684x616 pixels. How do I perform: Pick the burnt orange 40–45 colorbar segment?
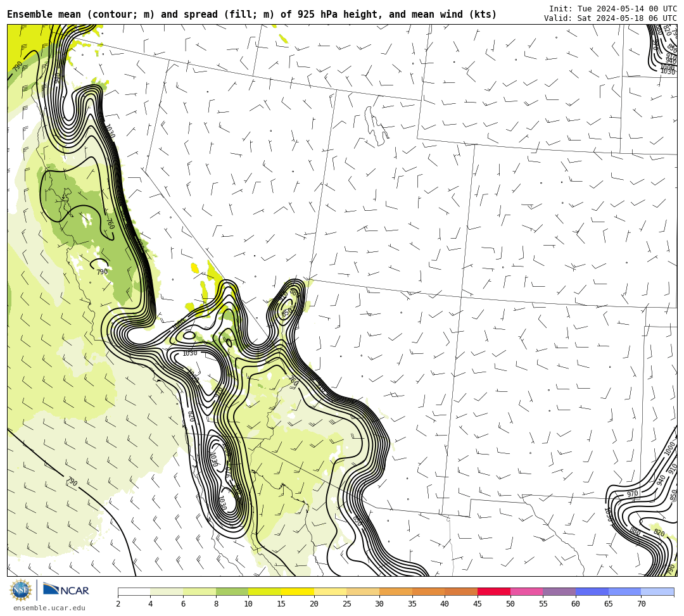tap(461, 591)
